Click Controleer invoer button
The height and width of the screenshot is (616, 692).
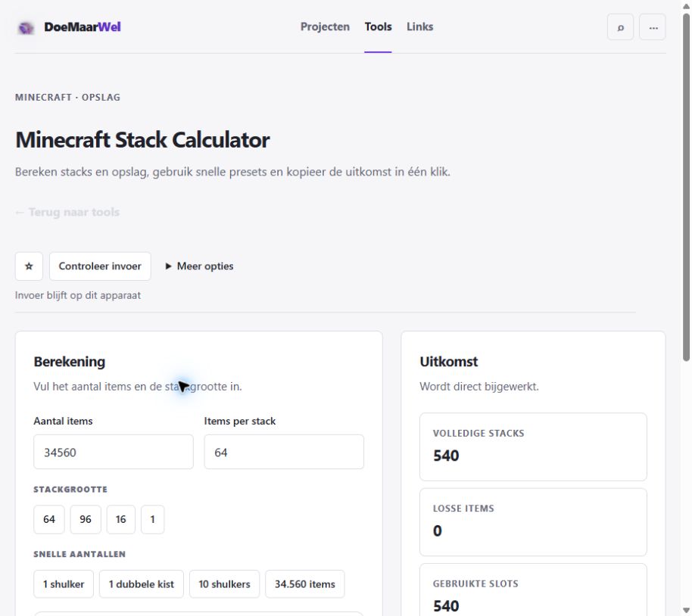pos(100,266)
